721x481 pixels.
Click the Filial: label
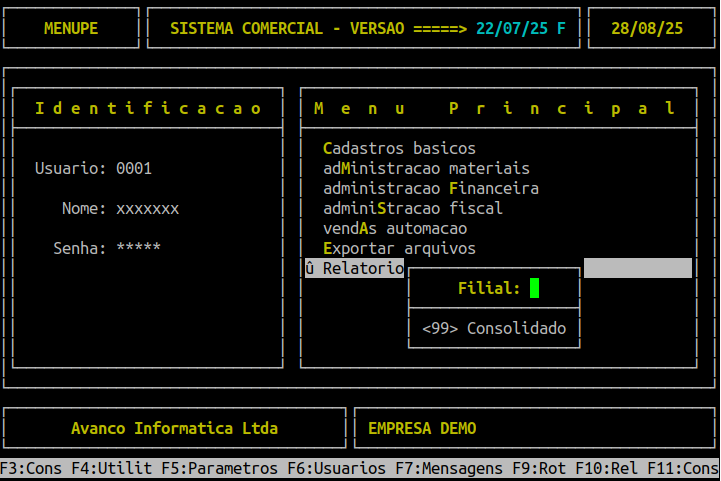(489, 288)
